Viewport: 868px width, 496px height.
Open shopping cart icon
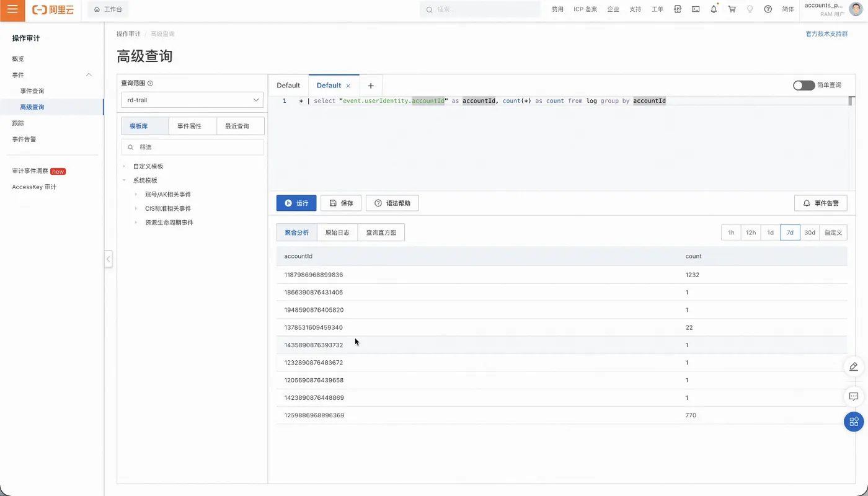732,9
